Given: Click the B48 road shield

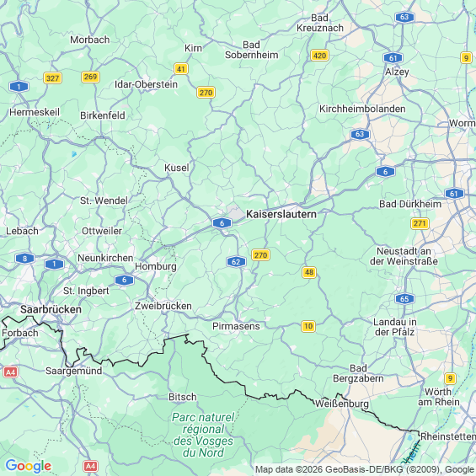Looking at the screenshot, I should 309,272.
